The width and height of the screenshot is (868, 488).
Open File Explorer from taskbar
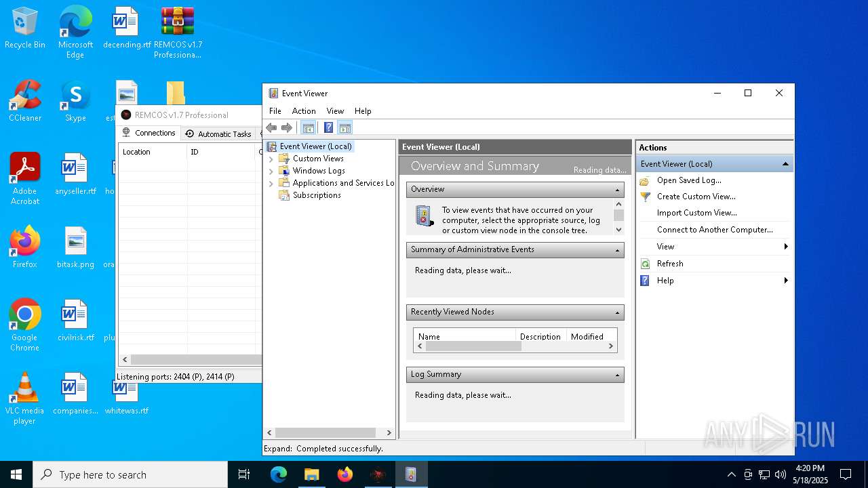coord(311,474)
